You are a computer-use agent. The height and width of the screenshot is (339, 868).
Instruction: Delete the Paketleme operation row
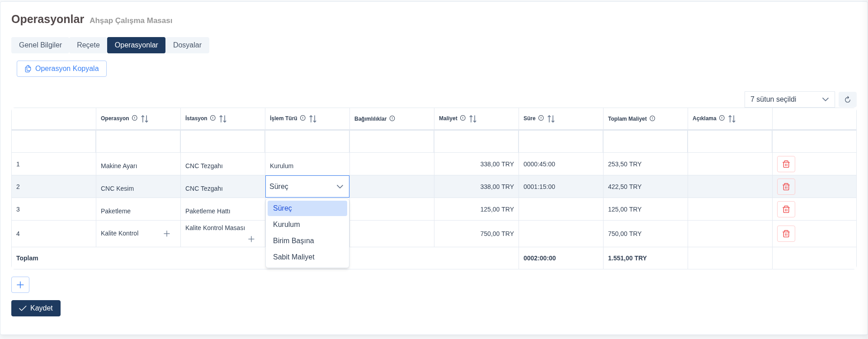tap(786, 209)
